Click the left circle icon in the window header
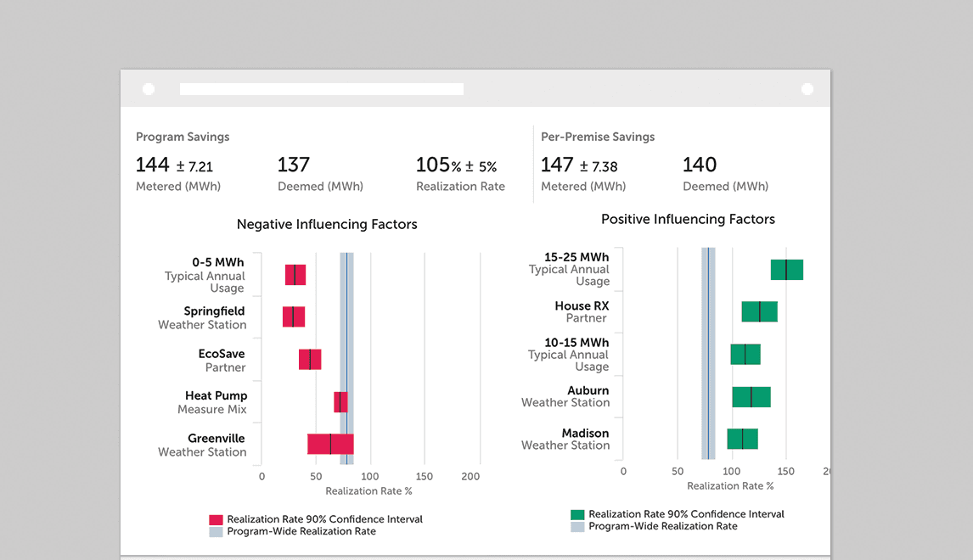Image resolution: width=973 pixels, height=560 pixels. coord(149,89)
